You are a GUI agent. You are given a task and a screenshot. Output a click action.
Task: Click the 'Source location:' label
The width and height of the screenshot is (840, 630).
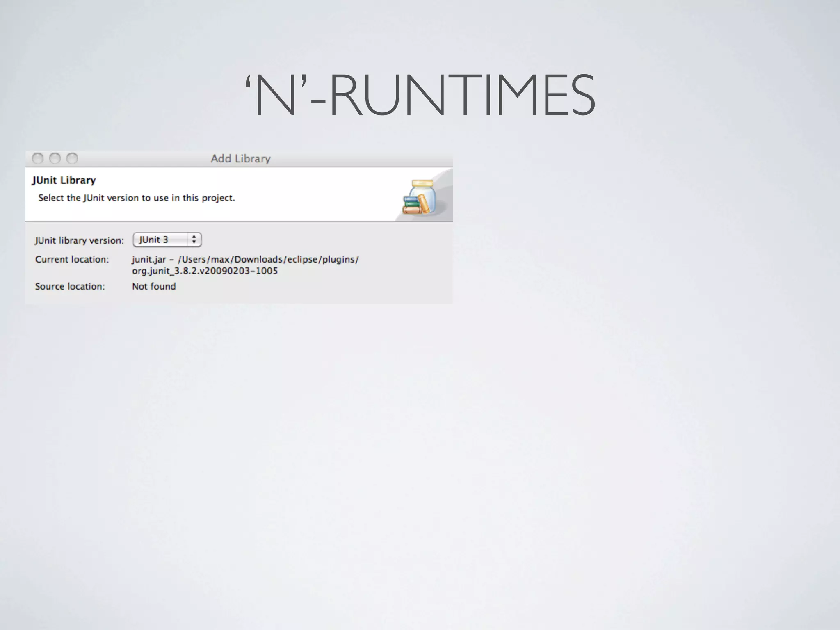(x=70, y=287)
